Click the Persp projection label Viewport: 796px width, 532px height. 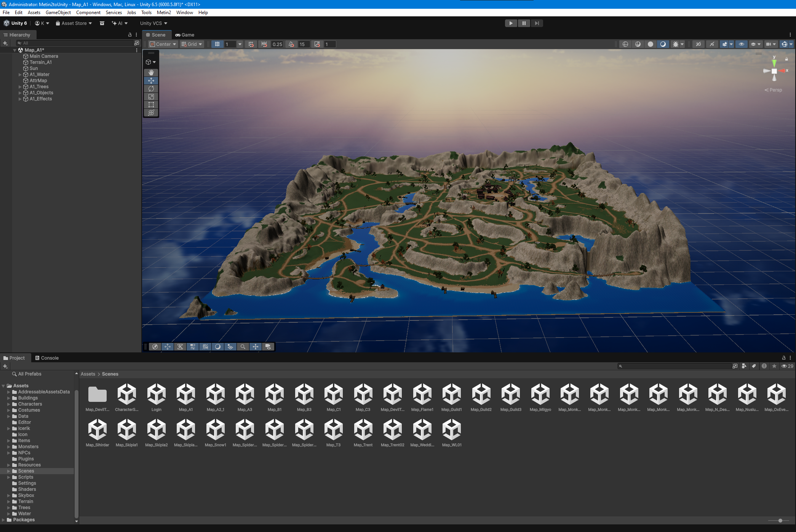(x=773, y=90)
